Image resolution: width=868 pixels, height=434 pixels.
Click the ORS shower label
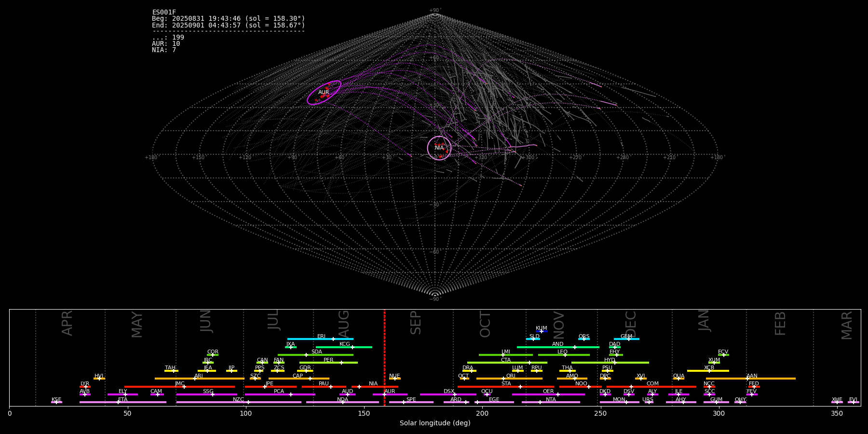pos(584,337)
